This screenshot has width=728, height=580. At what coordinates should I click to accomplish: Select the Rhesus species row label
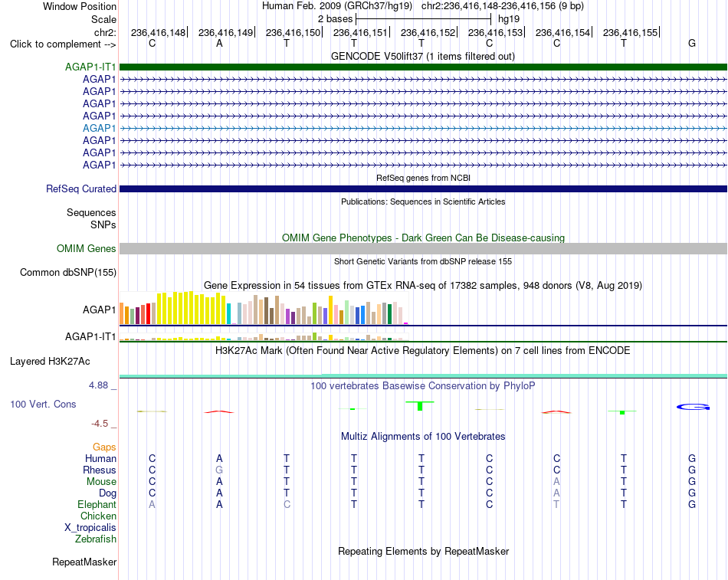tap(100, 470)
